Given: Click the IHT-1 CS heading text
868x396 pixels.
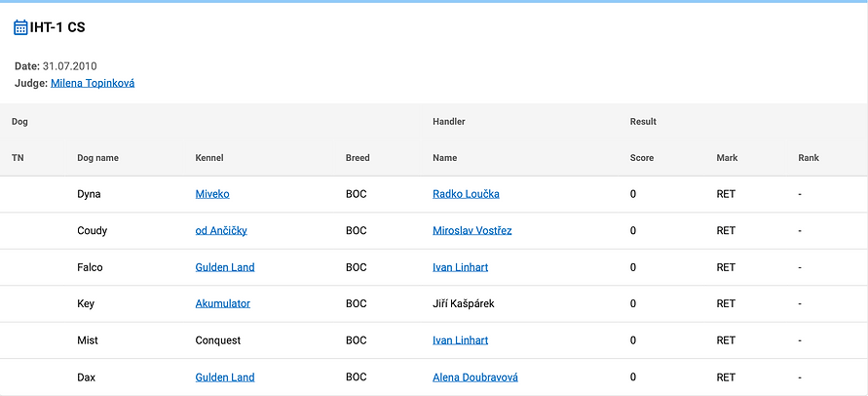Looking at the screenshot, I should 57,27.
